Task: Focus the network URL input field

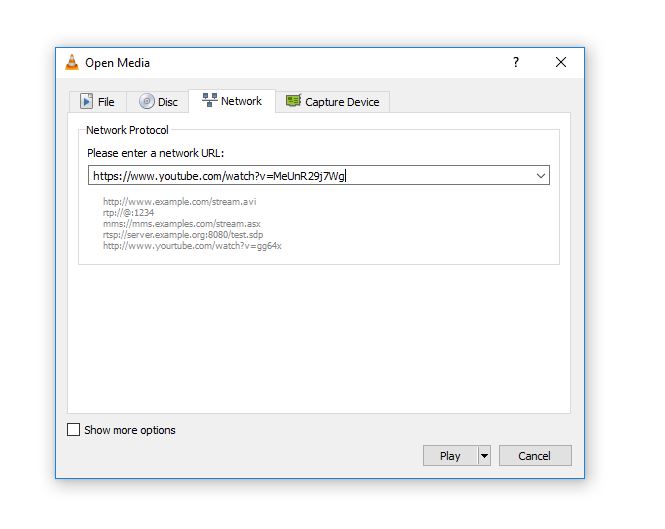Action: pos(311,176)
